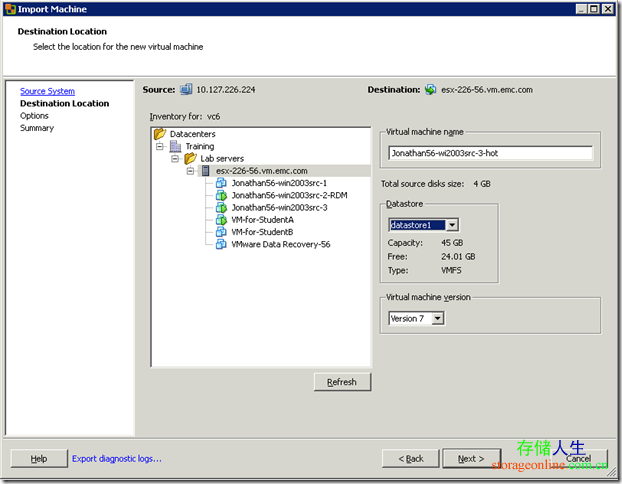
Task: Collapse the Training datacenter node
Action: pyautogui.click(x=159, y=146)
